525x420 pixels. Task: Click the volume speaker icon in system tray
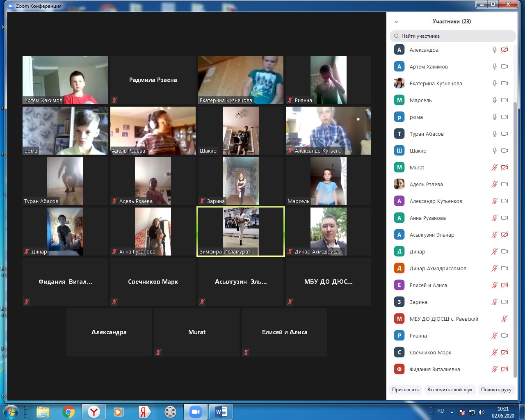tap(482, 412)
